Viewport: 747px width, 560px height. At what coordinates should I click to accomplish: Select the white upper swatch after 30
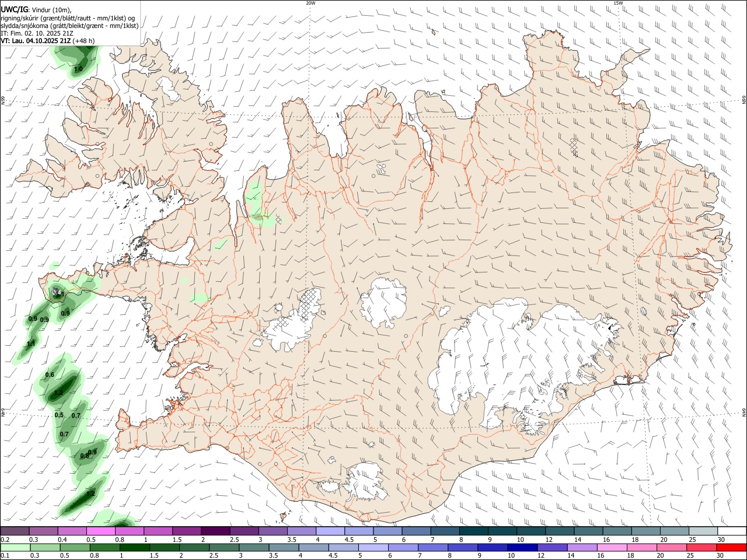(731, 531)
